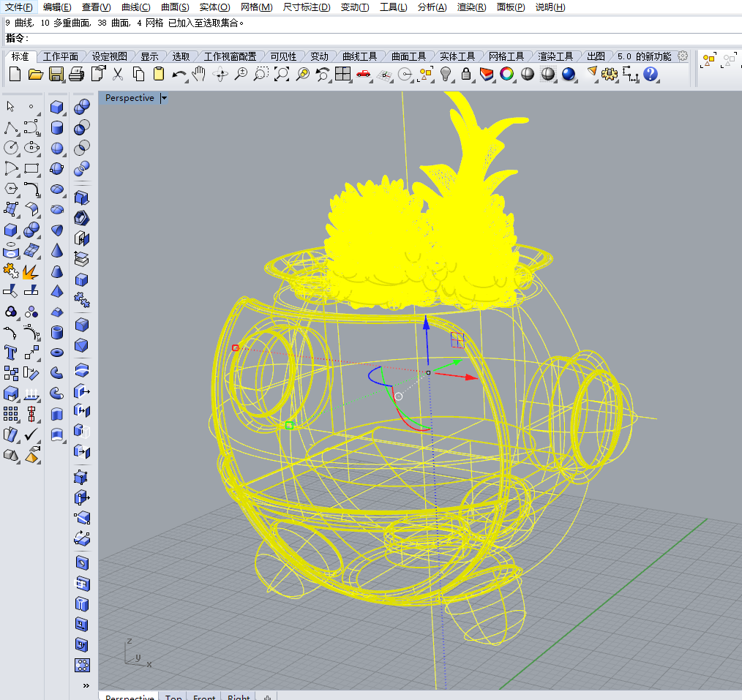This screenshot has height=700, width=742.
Task: Switch to the 设定视图 toolbar tab
Action: (109, 57)
